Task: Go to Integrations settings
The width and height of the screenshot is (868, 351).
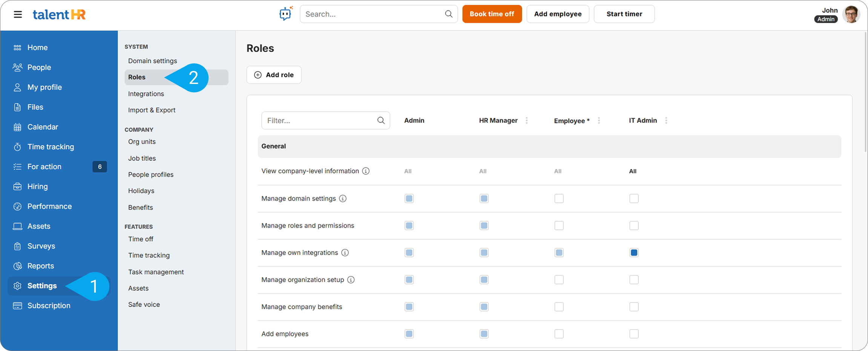Action: (x=146, y=94)
